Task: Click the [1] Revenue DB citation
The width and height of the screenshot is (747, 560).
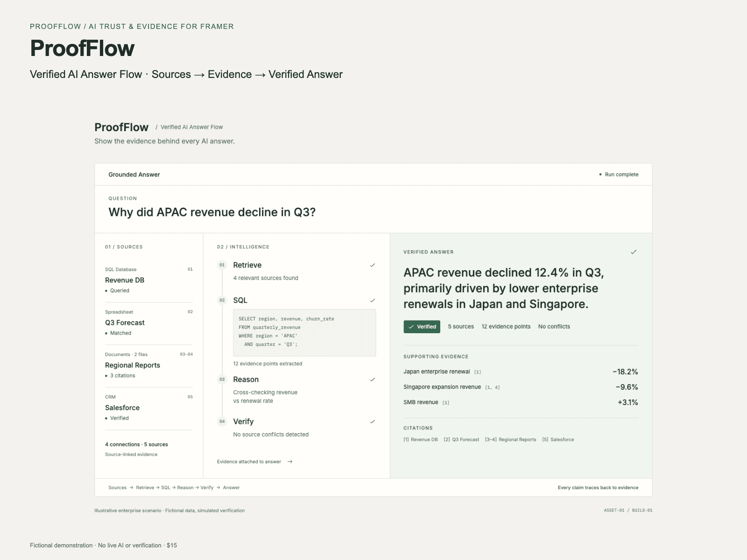Action: click(x=421, y=440)
